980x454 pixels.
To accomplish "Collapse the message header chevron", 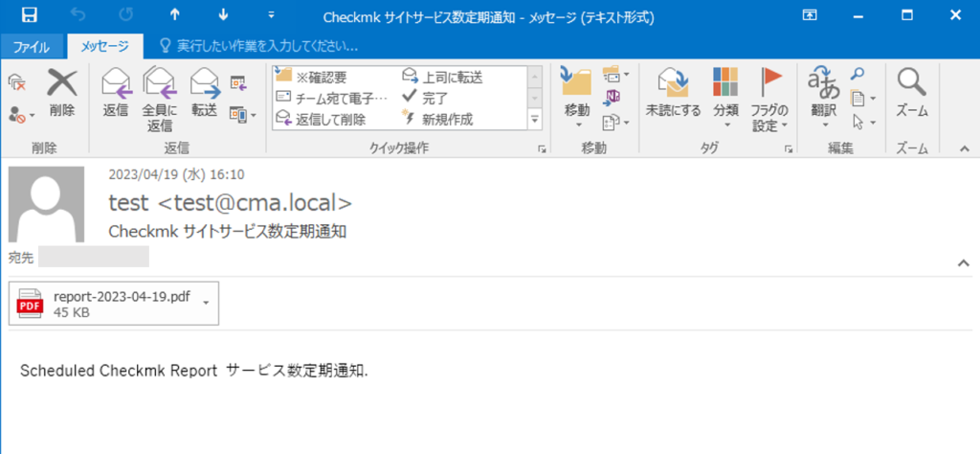I will [x=964, y=262].
